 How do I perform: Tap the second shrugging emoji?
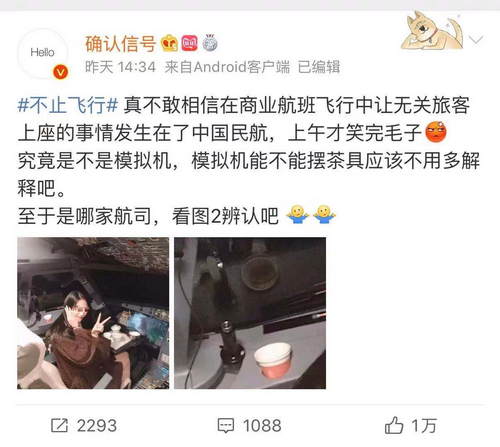[324, 215]
